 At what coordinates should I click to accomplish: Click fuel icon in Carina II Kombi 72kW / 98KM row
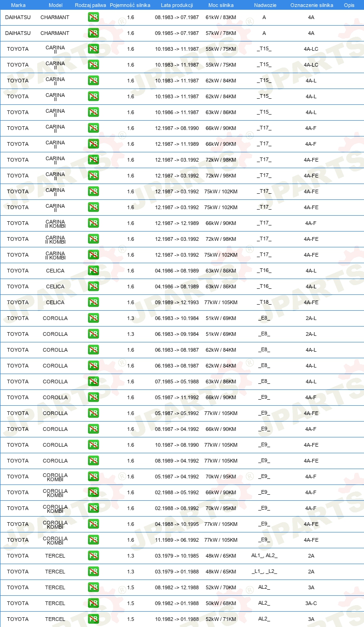[x=93, y=239]
